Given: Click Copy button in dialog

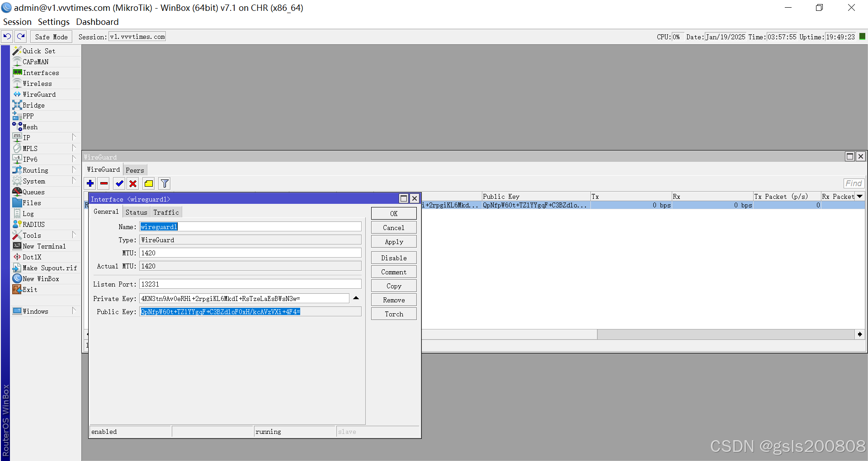Looking at the screenshot, I should point(394,286).
